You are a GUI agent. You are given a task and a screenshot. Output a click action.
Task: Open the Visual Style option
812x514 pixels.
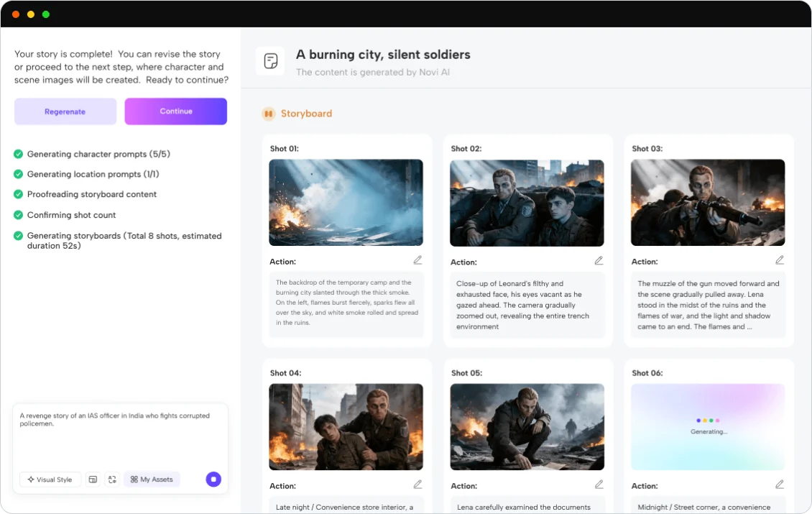pos(50,479)
